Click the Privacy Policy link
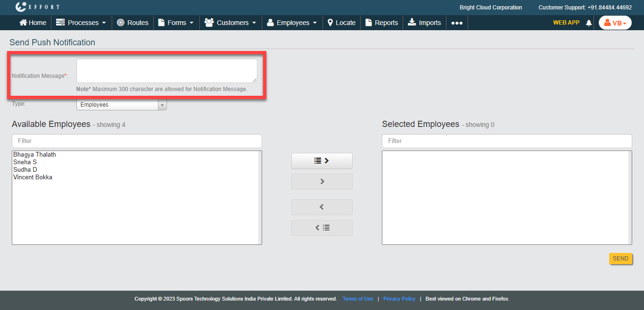The height and width of the screenshot is (310, 644). pyautogui.click(x=399, y=299)
